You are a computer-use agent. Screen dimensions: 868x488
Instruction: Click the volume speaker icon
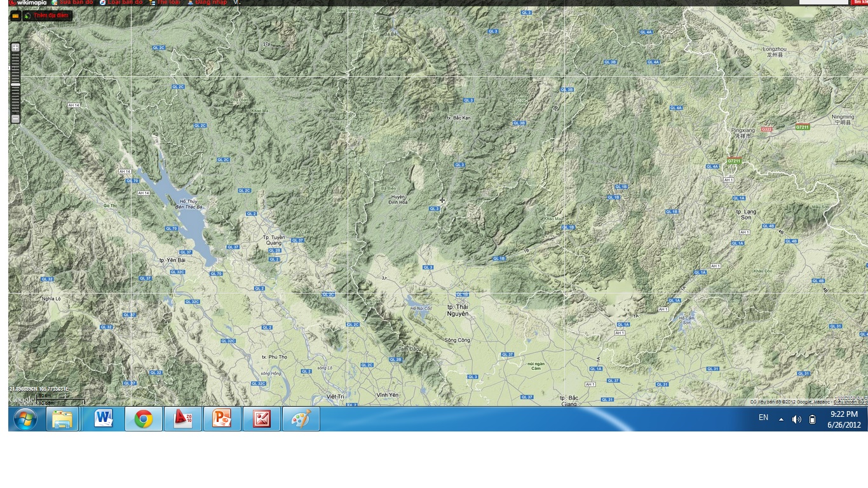click(x=796, y=419)
